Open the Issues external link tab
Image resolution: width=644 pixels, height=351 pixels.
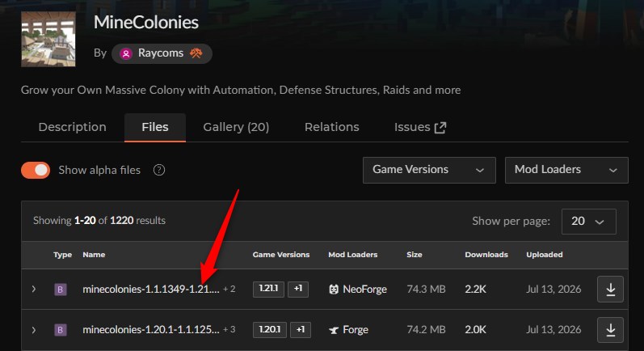(x=420, y=127)
